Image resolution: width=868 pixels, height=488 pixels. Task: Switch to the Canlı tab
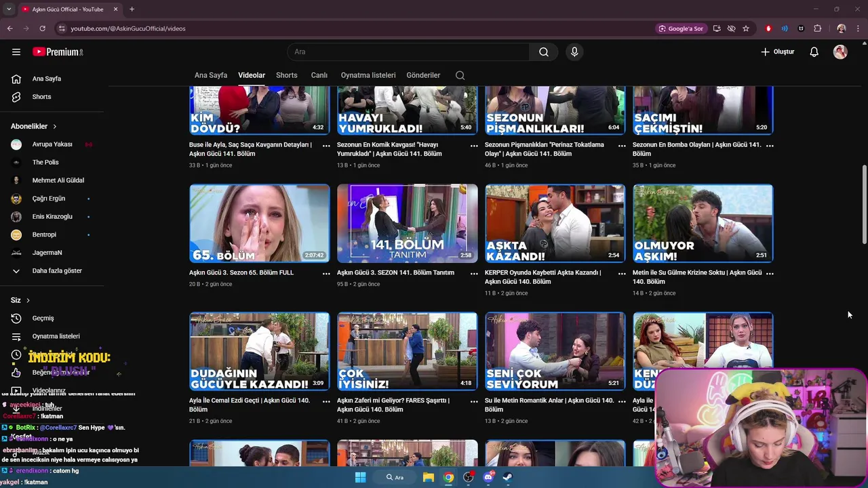click(x=319, y=75)
